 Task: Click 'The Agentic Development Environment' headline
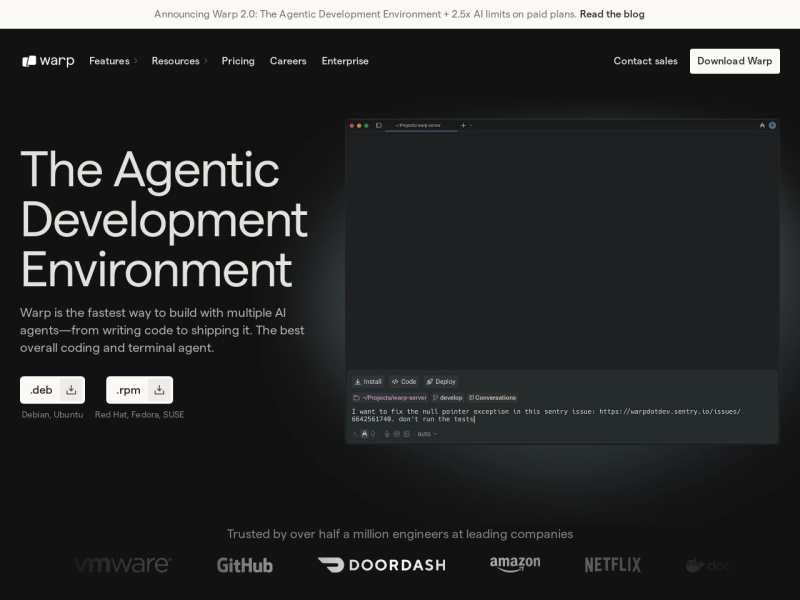(164, 219)
